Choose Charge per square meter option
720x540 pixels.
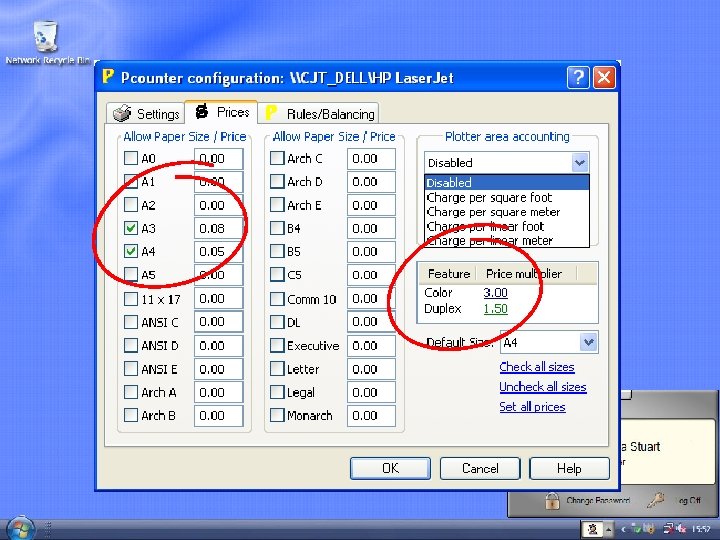506,212
